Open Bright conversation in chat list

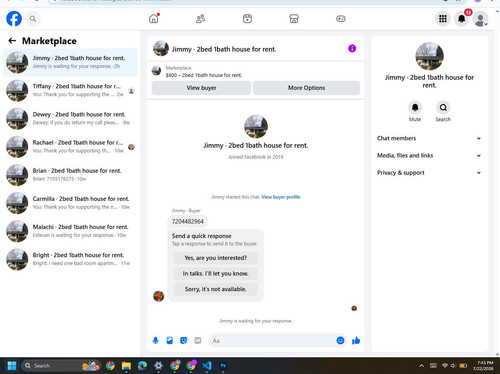tap(70, 259)
